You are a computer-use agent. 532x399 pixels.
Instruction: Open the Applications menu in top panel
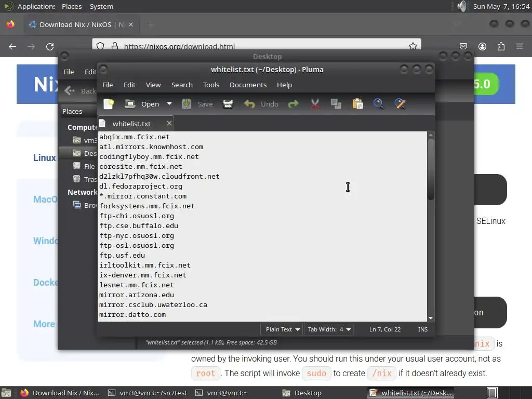click(36, 6)
